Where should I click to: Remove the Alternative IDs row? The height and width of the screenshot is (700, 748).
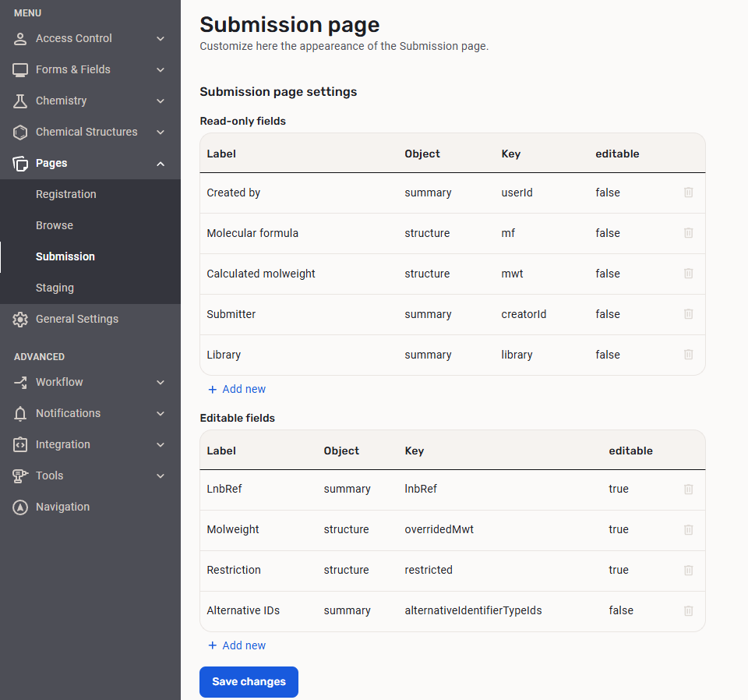pos(688,610)
